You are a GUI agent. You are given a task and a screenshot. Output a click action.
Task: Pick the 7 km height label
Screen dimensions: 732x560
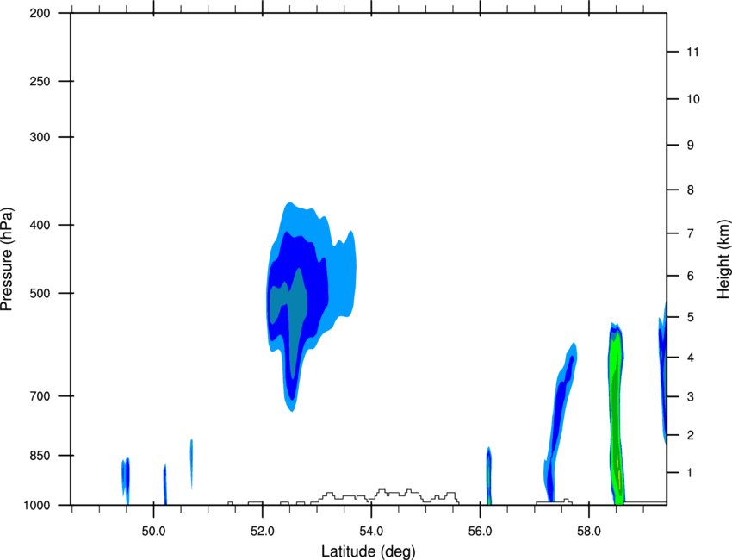click(690, 233)
